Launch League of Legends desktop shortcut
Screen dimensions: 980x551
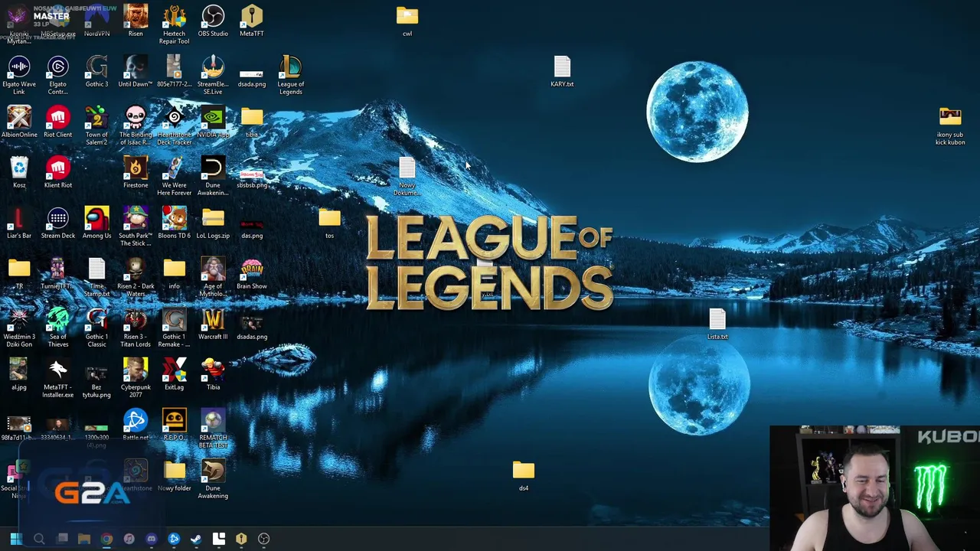291,75
